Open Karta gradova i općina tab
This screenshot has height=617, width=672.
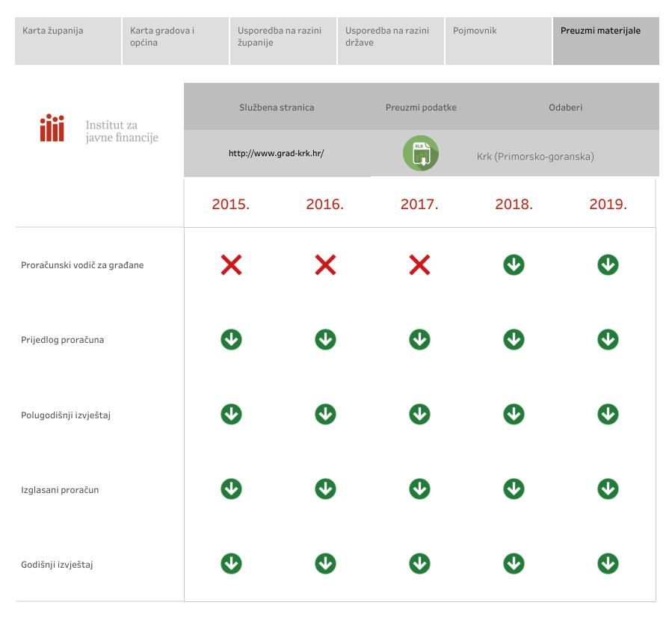click(x=176, y=41)
